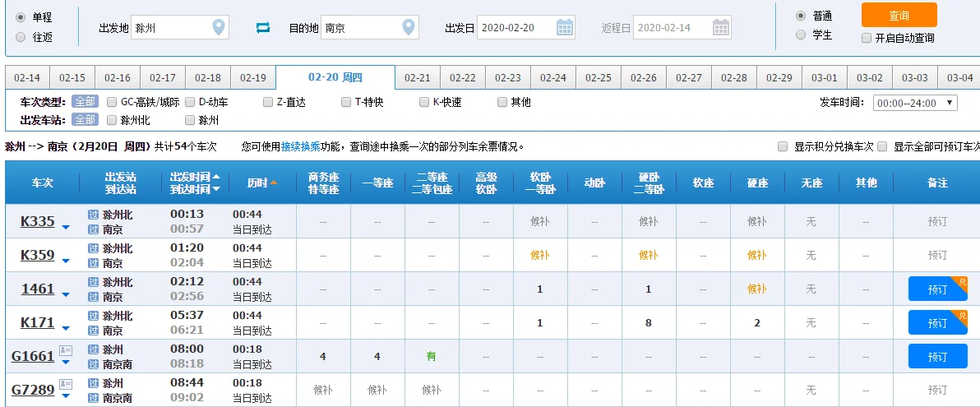This screenshot has width=980, height=407.
Task: Click the 过 icon beside K359 南京
Action: point(94,263)
